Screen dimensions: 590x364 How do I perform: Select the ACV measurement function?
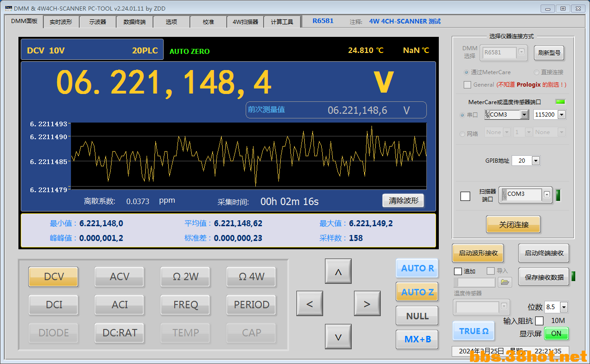(119, 276)
